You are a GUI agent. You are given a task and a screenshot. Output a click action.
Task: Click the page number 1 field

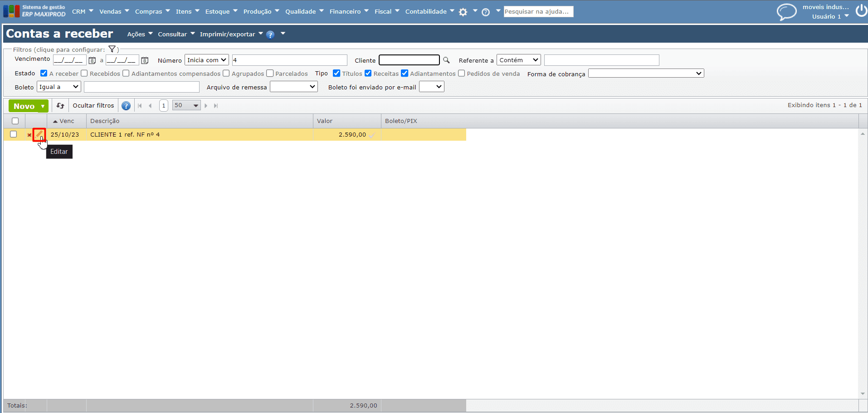click(x=164, y=106)
